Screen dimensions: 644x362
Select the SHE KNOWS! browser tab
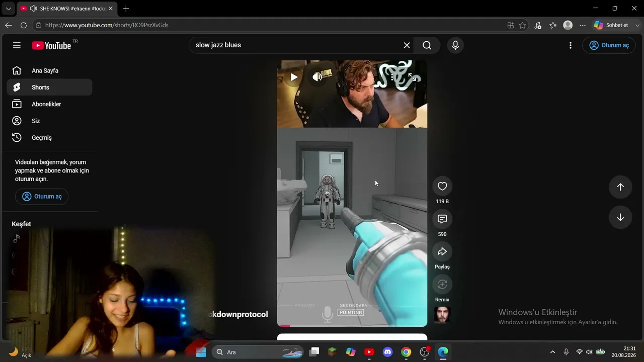click(x=66, y=9)
